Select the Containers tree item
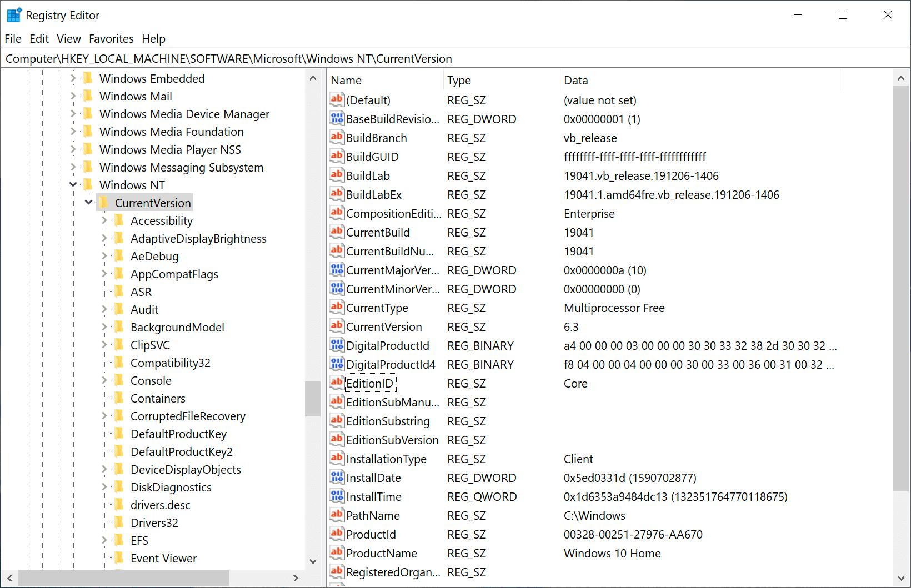 click(x=158, y=399)
